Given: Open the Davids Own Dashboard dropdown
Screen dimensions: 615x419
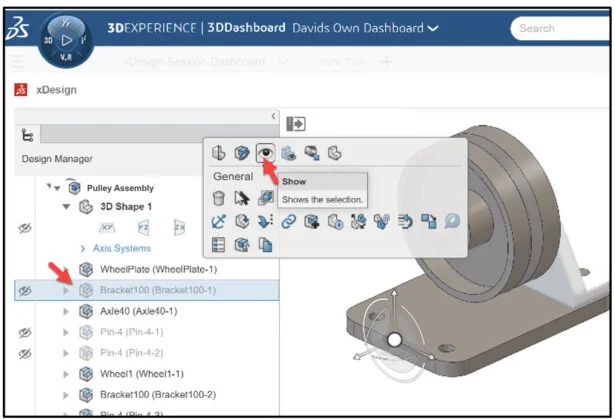Looking at the screenshot, I should click(433, 28).
